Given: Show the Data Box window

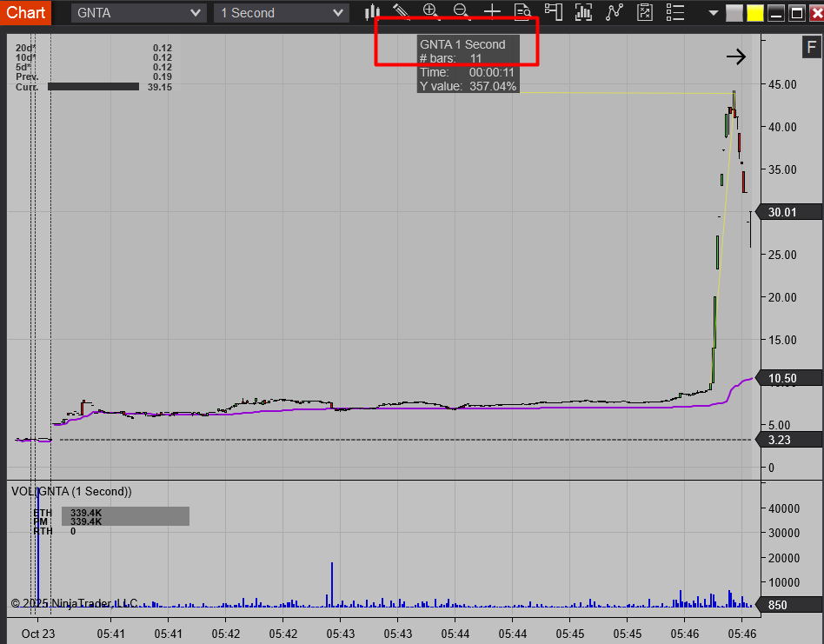Looking at the screenshot, I should pos(522,12).
